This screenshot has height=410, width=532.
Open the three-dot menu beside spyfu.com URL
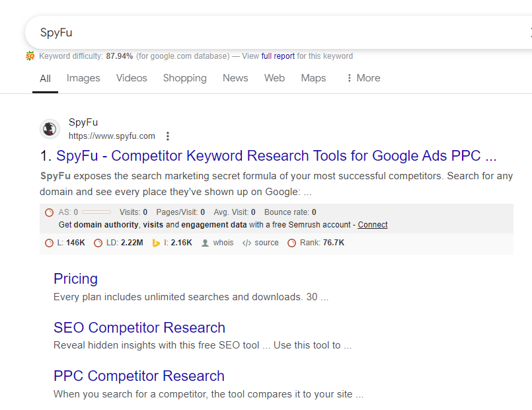tap(168, 136)
